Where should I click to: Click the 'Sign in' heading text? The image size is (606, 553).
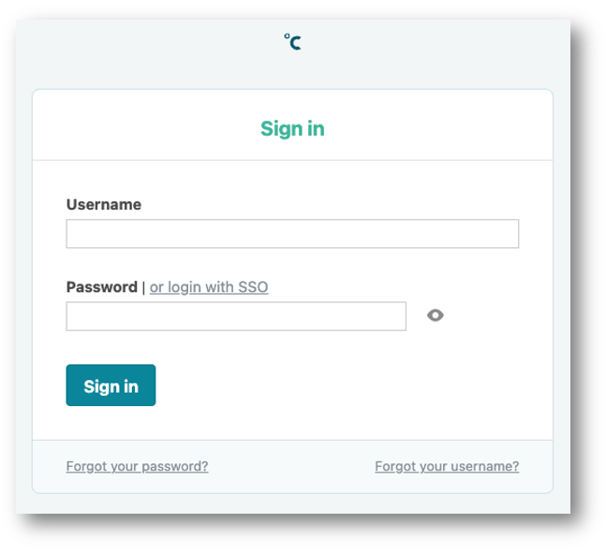pyautogui.click(x=293, y=129)
